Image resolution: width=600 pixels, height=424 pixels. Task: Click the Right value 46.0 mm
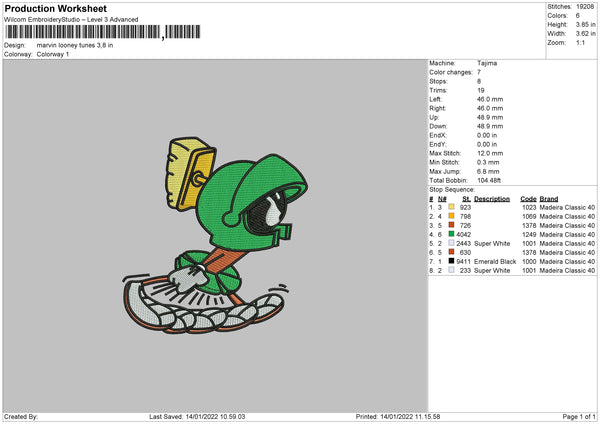click(x=490, y=108)
